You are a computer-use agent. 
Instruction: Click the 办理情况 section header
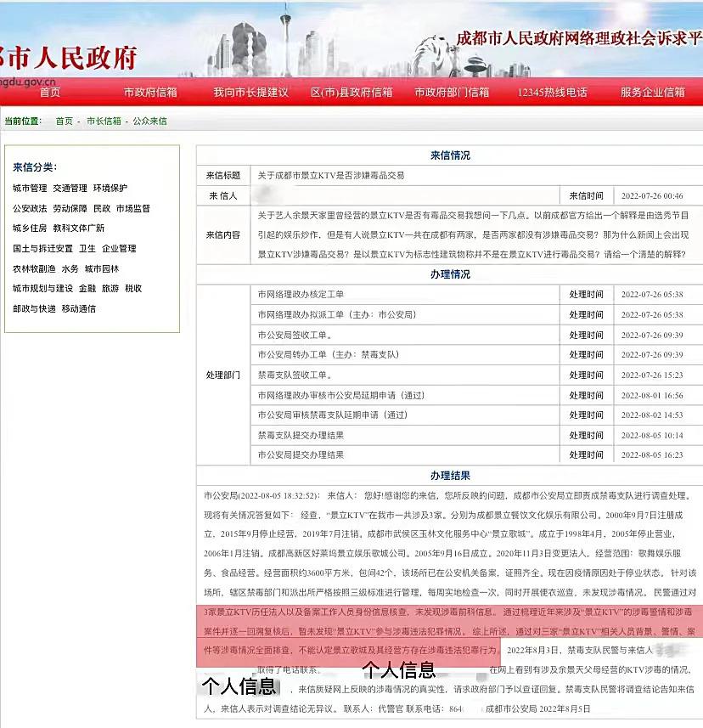pyautogui.click(x=450, y=274)
